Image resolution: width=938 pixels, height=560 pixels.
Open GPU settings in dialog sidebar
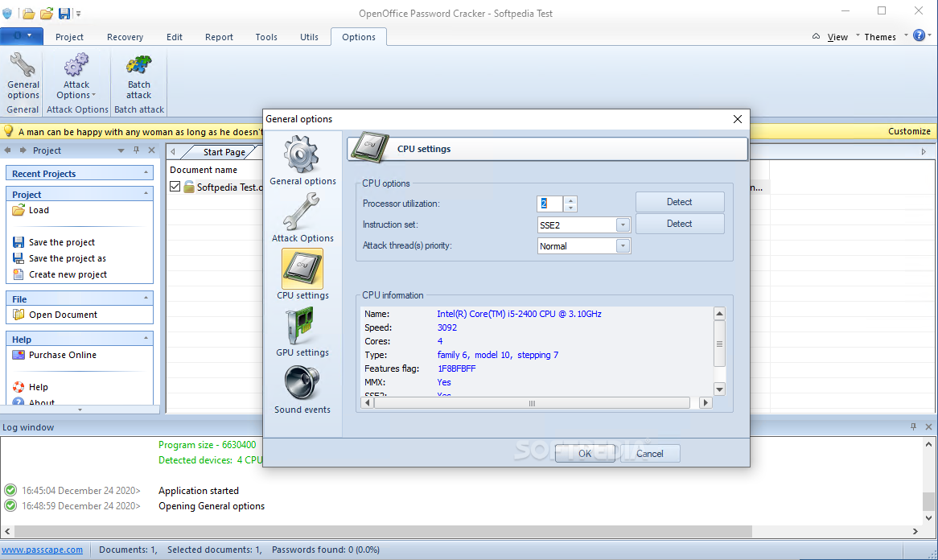click(x=302, y=332)
